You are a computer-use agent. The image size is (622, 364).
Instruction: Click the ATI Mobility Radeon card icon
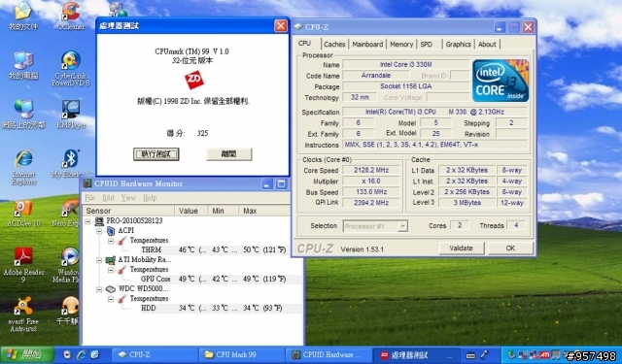[110, 260]
